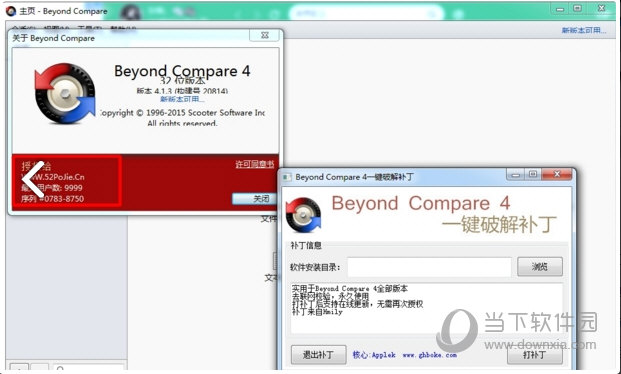The height and width of the screenshot is (374, 621).
Task: Click the serial number '0783-8750' text
Action: point(64,198)
